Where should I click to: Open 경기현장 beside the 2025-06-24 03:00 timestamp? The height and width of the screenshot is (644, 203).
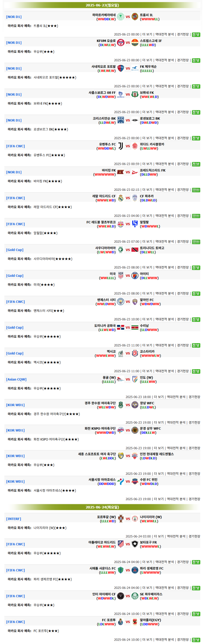pos(194,536)
